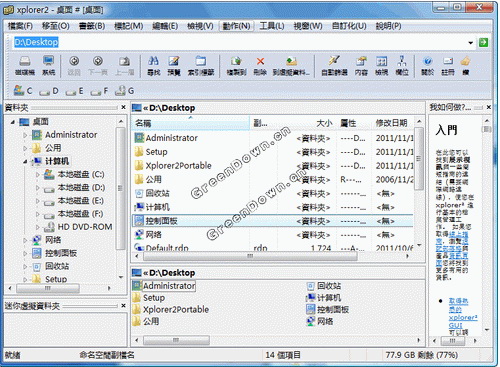Open the 動作(N) menu
This screenshot has height=367, width=500.
click(x=236, y=26)
